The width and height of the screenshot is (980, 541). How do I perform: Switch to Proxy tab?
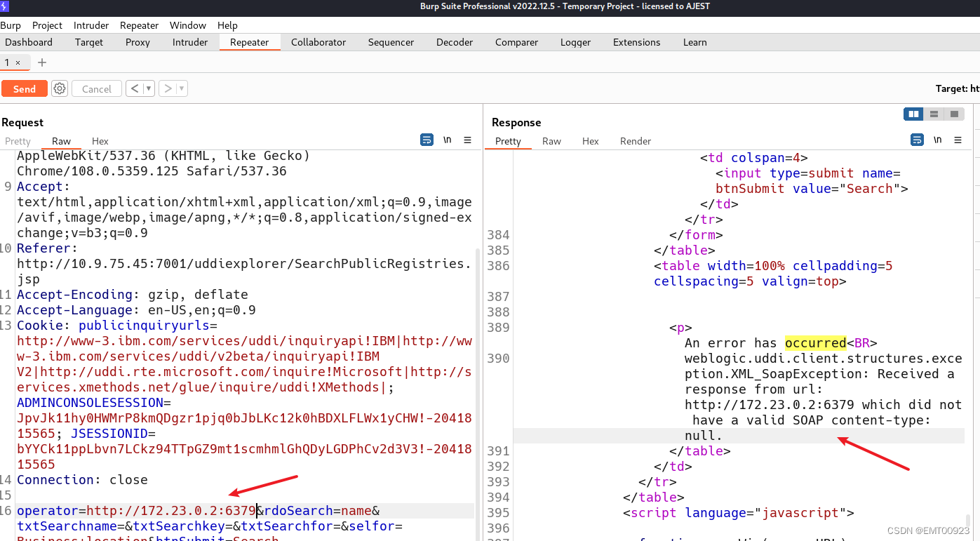137,42
